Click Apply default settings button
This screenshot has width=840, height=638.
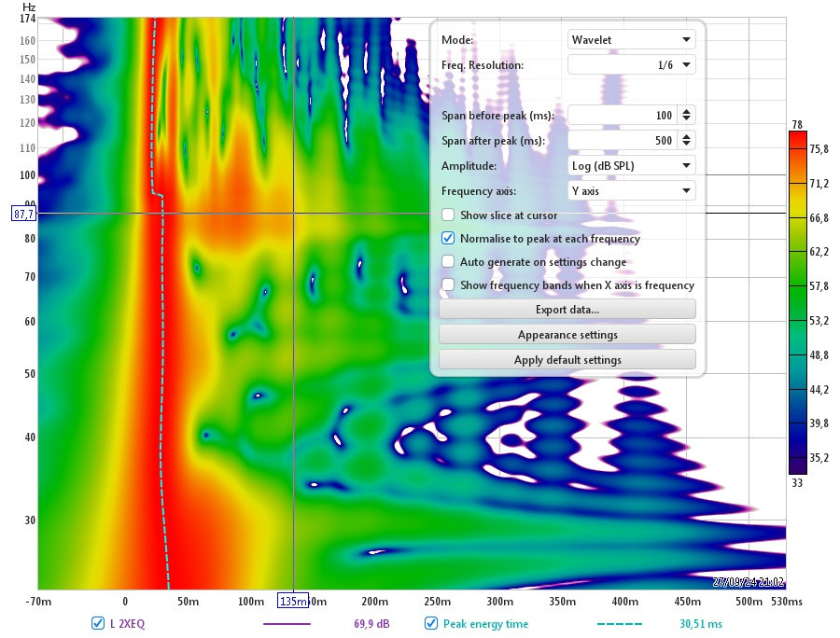click(567, 360)
